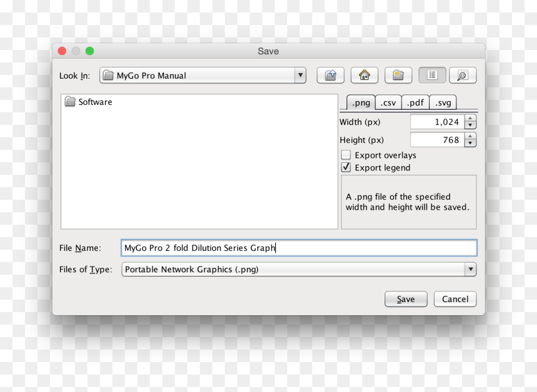Viewport: 537px width, 392px height.
Task: Switch to the .csv tab
Action: click(388, 103)
